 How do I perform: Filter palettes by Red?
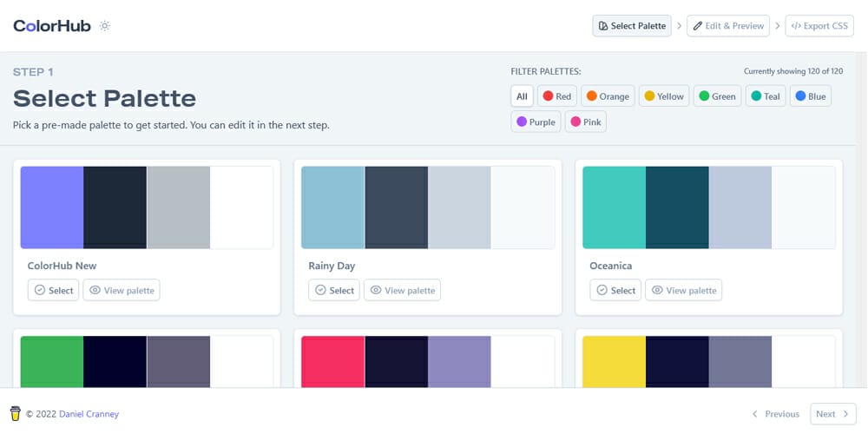[x=557, y=96]
